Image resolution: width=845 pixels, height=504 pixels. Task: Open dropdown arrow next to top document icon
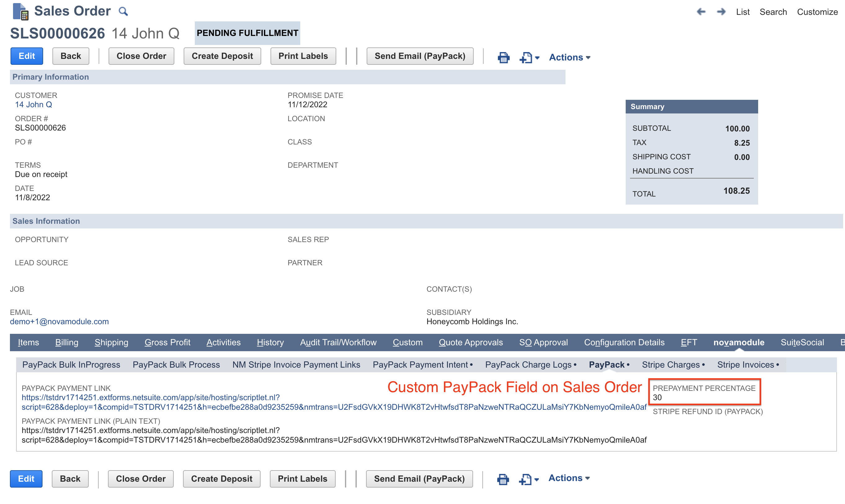537,58
